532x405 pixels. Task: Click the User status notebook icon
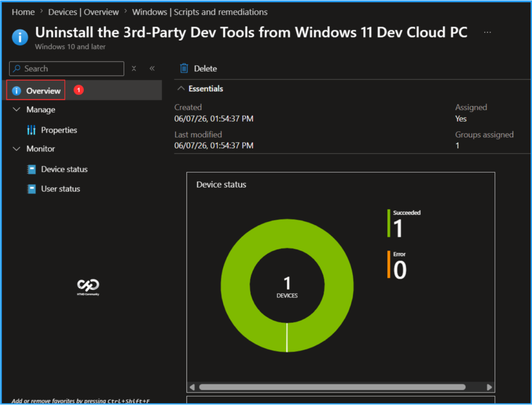pyautogui.click(x=31, y=189)
